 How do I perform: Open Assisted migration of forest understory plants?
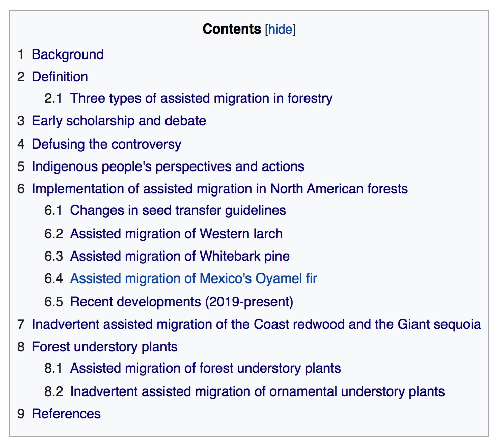point(205,368)
